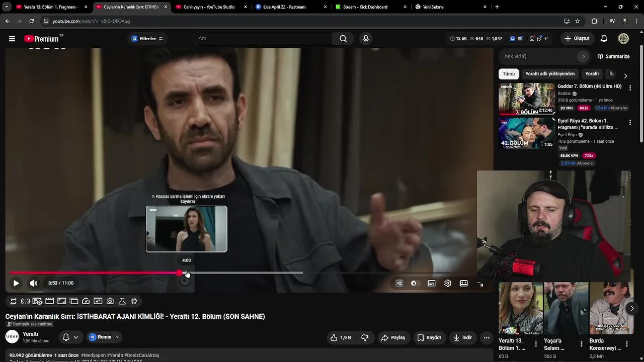The width and height of the screenshot is (644, 362).
Task: Open options for Yaşar'a Selam short
Action: (x=582, y=344)
